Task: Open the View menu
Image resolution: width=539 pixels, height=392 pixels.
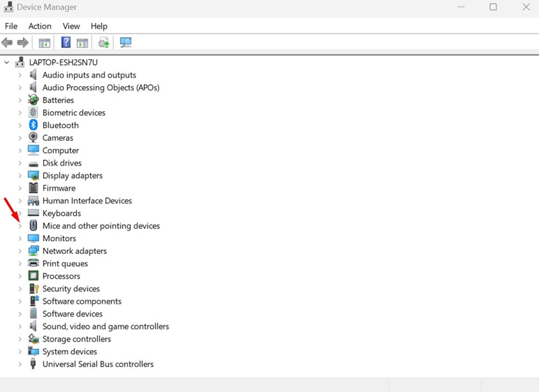Action: click(71, 26)
